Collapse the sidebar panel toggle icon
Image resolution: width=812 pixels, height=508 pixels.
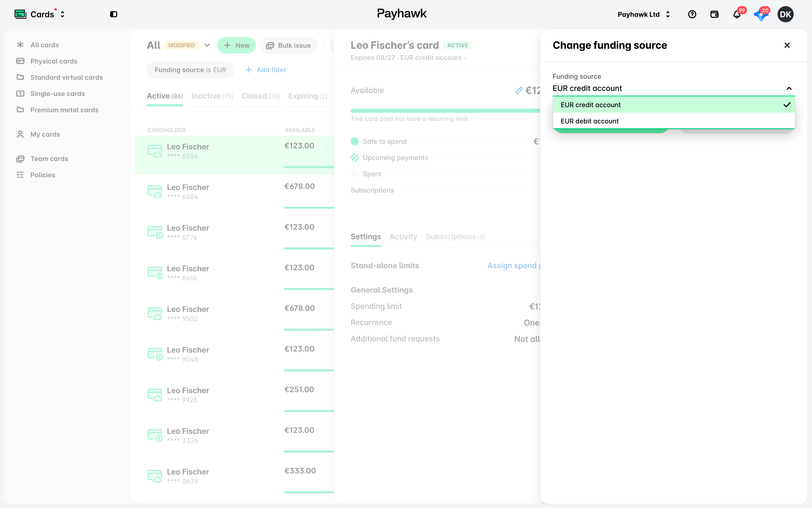click(x=114, y=14)
